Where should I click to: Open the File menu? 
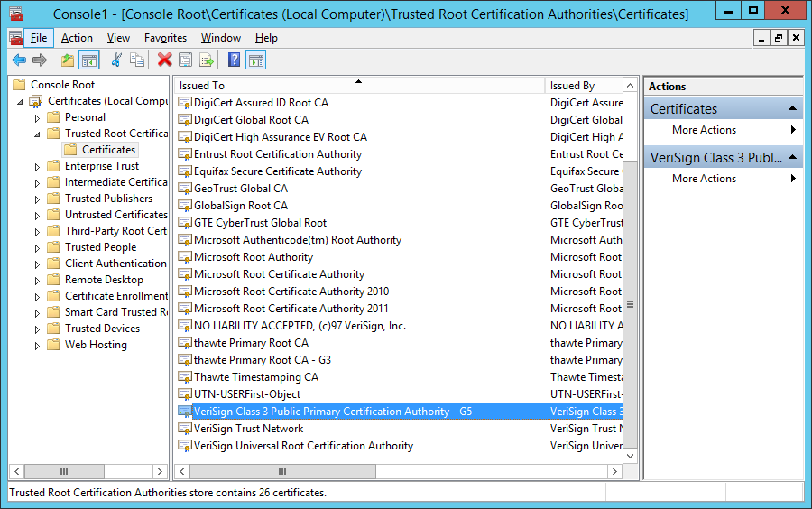(39, 38)
